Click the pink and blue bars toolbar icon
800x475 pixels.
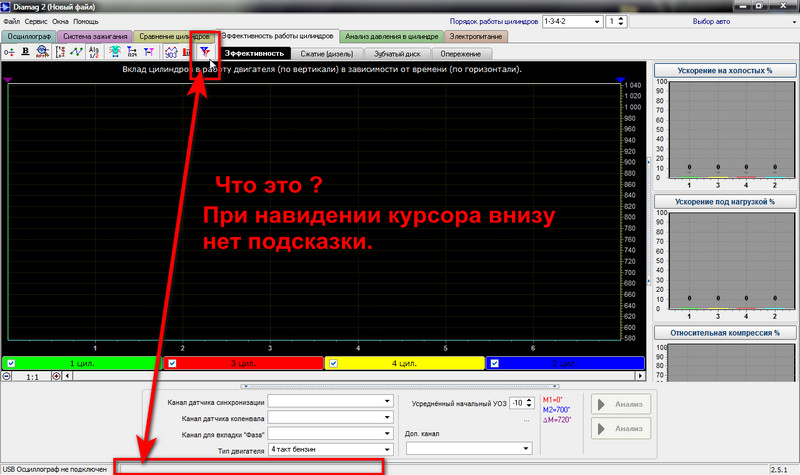click(x=149, y=52)
